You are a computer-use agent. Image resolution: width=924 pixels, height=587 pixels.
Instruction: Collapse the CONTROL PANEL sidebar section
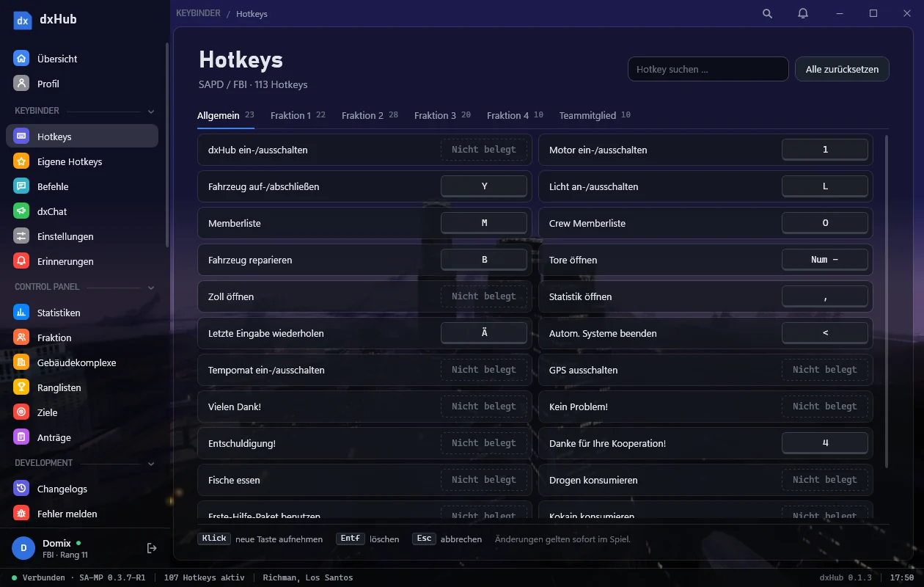[151, 288]
